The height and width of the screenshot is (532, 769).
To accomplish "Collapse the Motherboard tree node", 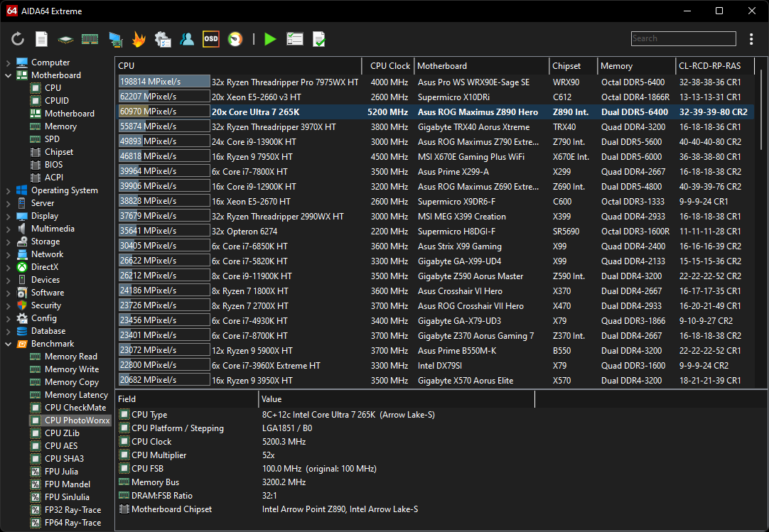I will coord(9,75).
